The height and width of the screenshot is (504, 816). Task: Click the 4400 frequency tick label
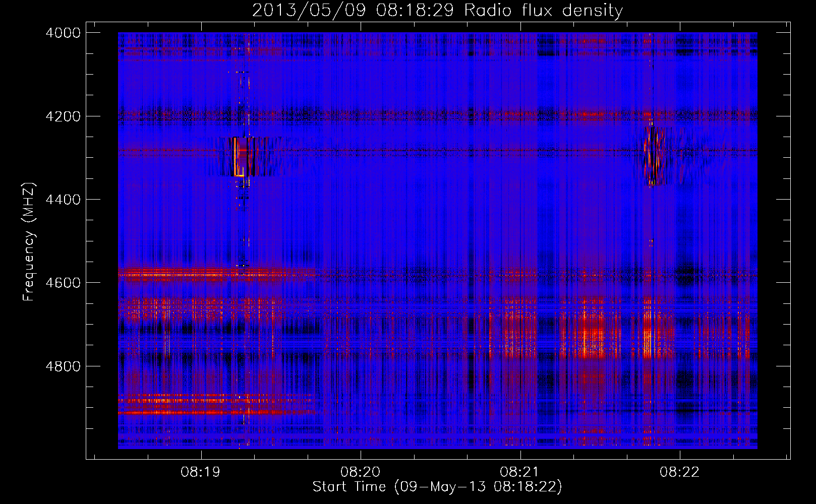pyautogui.click(x=63, y=200)
